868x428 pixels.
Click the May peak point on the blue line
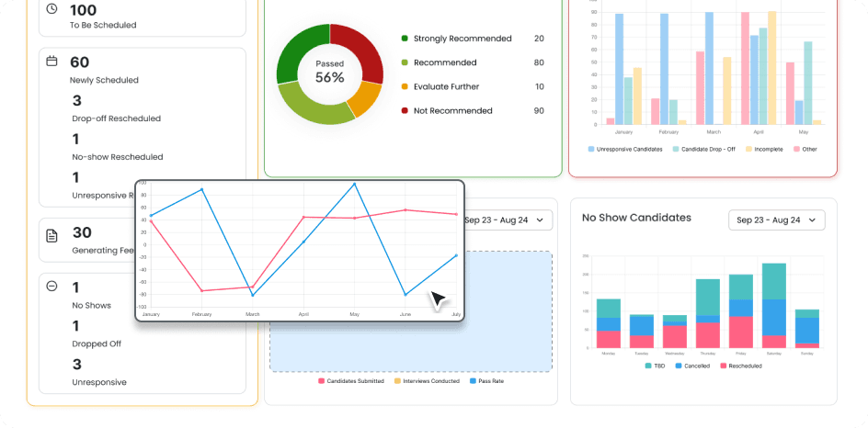[x=354, y=184]
